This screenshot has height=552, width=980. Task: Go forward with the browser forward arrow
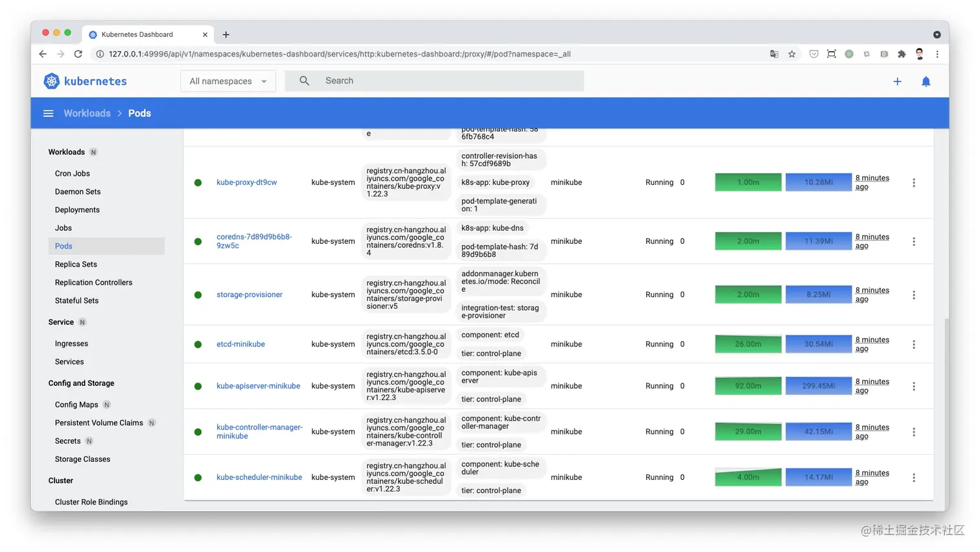point(60,54)
